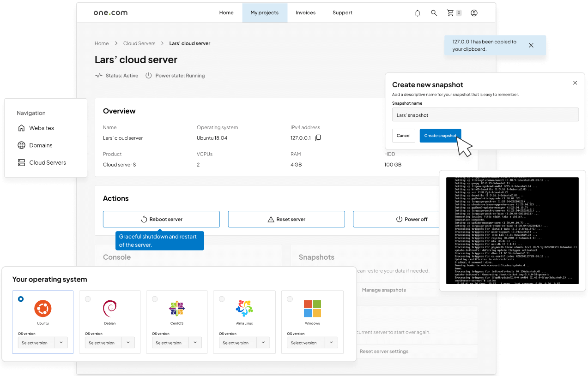Open CentOS OS version dropdown
This screenshot has width=588, height=376.
177,343
